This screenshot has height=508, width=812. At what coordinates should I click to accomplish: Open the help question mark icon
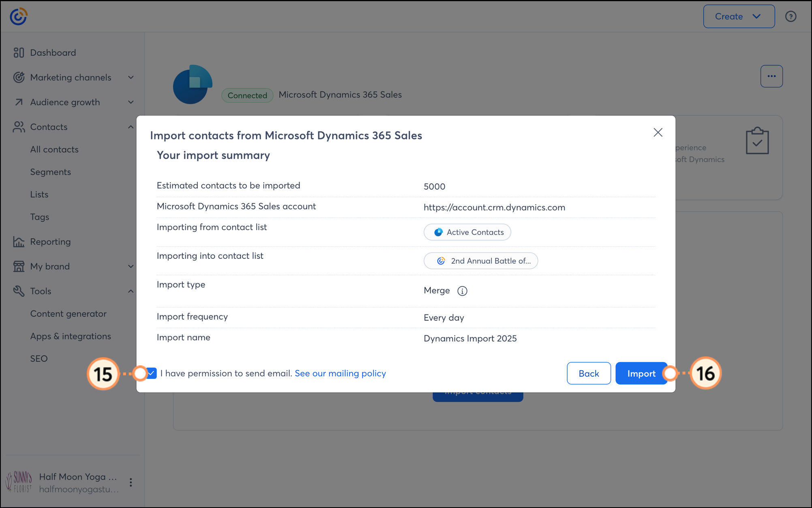coord(791,17)
